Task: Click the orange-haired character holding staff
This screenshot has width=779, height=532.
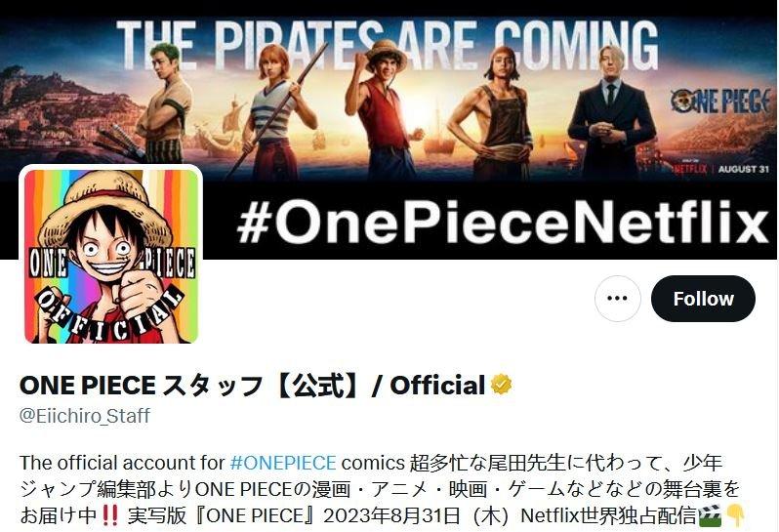Action: point(278,109)
